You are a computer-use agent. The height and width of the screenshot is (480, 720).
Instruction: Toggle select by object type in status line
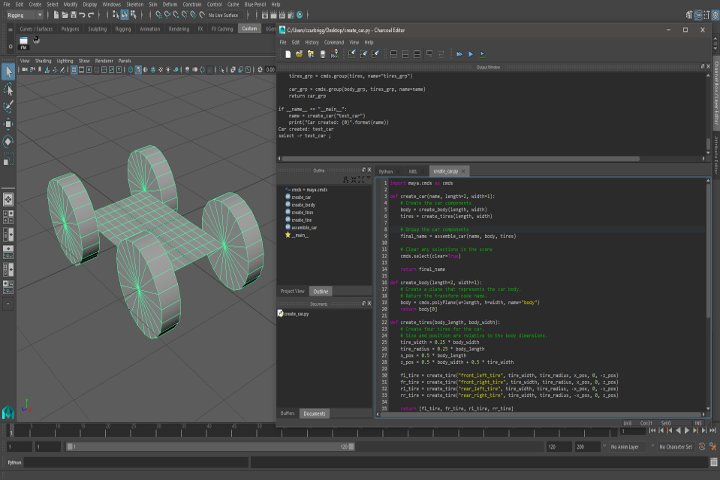124,15
